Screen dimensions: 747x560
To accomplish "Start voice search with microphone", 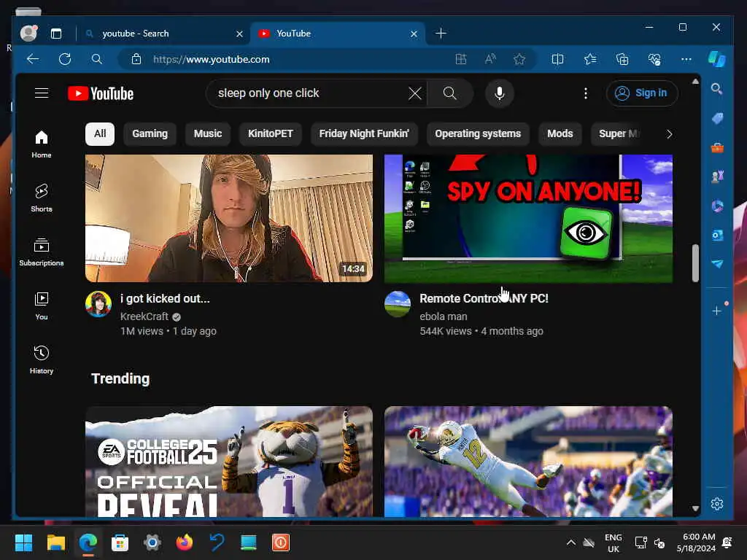I will point(499,93).
